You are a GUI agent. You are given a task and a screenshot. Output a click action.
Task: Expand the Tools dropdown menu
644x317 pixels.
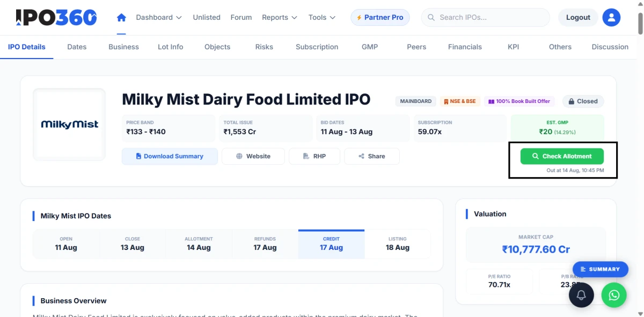322,17
